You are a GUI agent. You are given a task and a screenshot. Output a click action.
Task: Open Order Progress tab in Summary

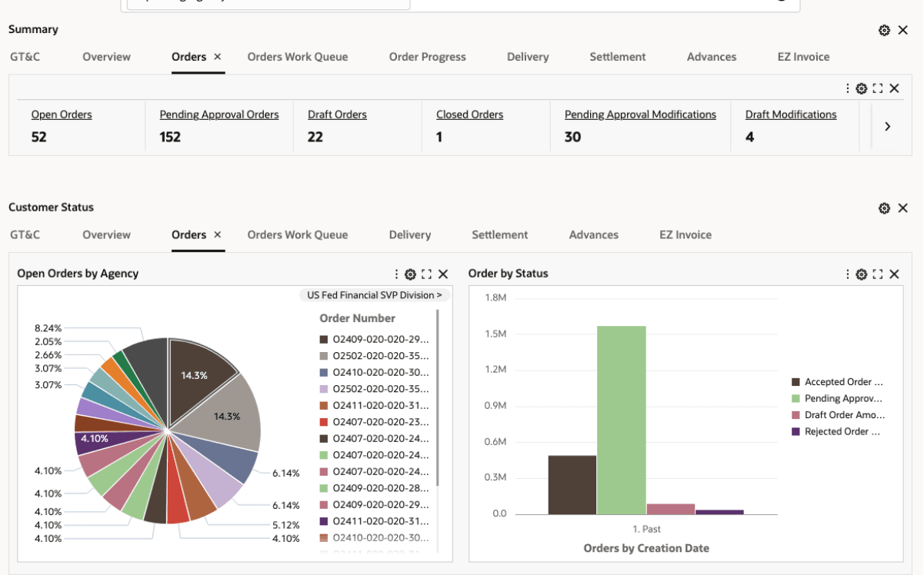428,57
